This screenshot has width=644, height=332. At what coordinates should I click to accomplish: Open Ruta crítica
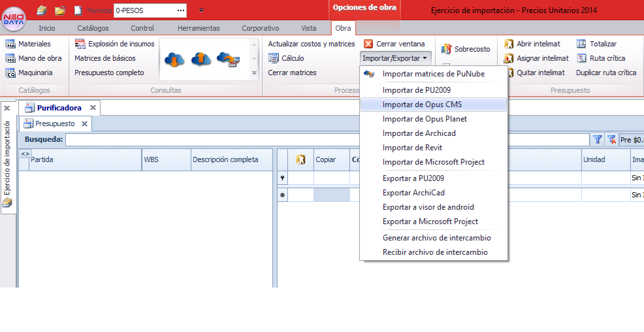click(x=601, y=58)
